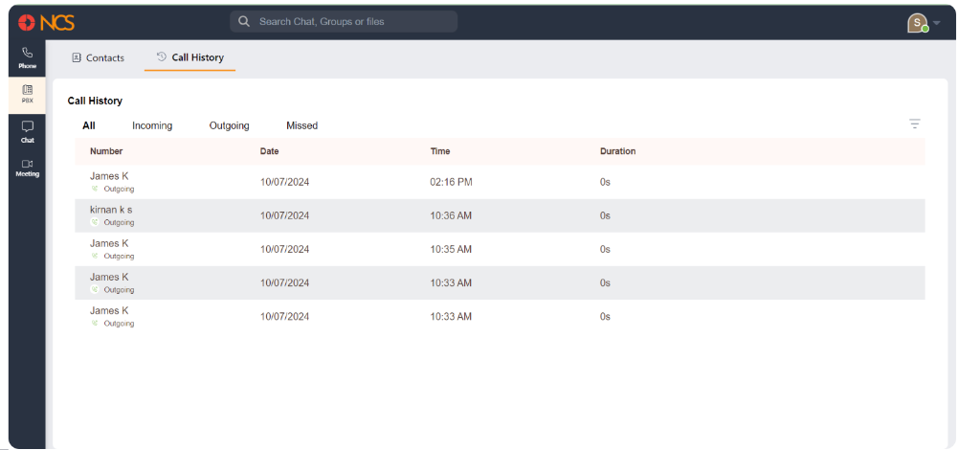The image size is (980, 450).
Task: Click the 10:36 AM time cell
Action: tap(451, 215)
